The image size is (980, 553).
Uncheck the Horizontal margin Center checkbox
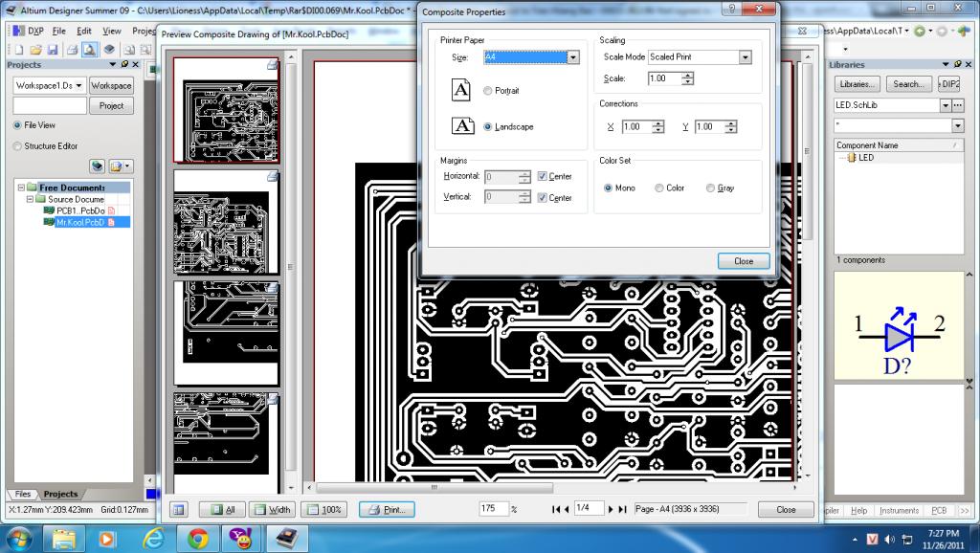point(543,176)
